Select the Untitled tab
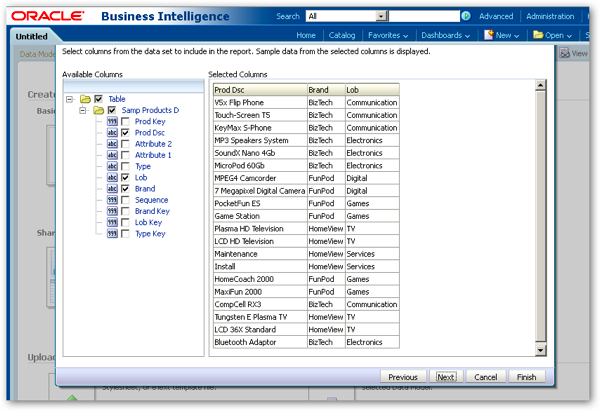Image resolution: width=600 pixels, height=411 pixels. pos(31,37)
